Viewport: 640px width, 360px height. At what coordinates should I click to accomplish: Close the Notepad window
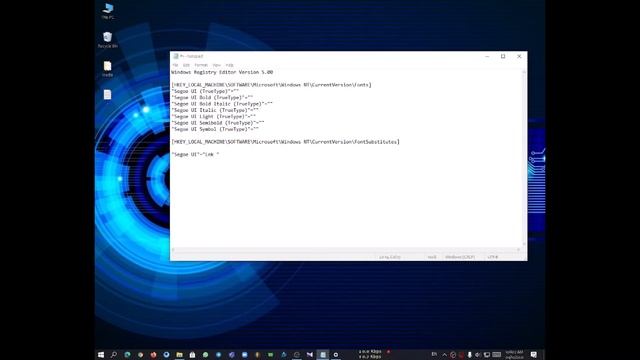click(x=519, y=56)
